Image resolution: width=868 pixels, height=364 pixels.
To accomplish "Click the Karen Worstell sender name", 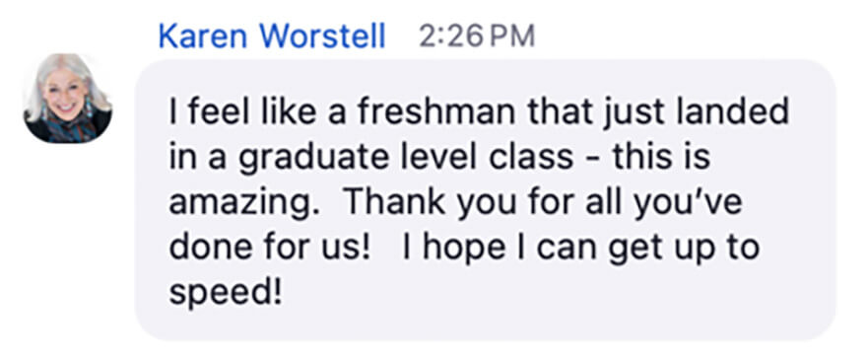I will click(272, 36).
